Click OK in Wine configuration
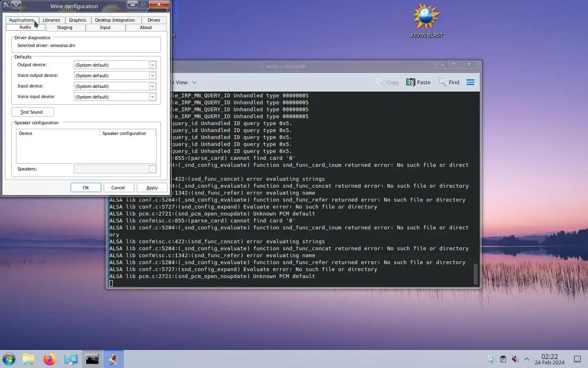This screenshot has height=368, width=588. point(86,188)
